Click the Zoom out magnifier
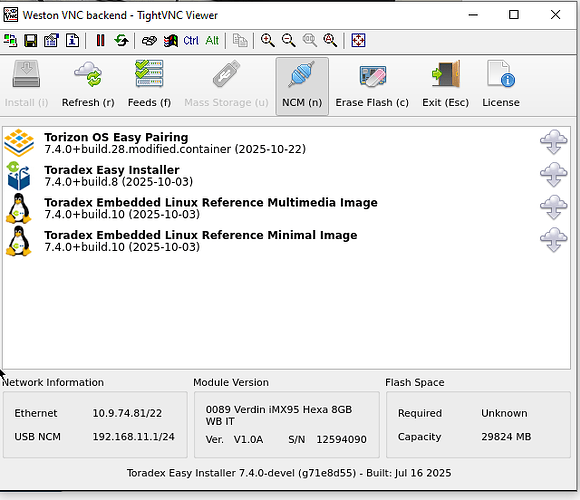Viewport: 580px width, 500px height. (x=289, y=40)
